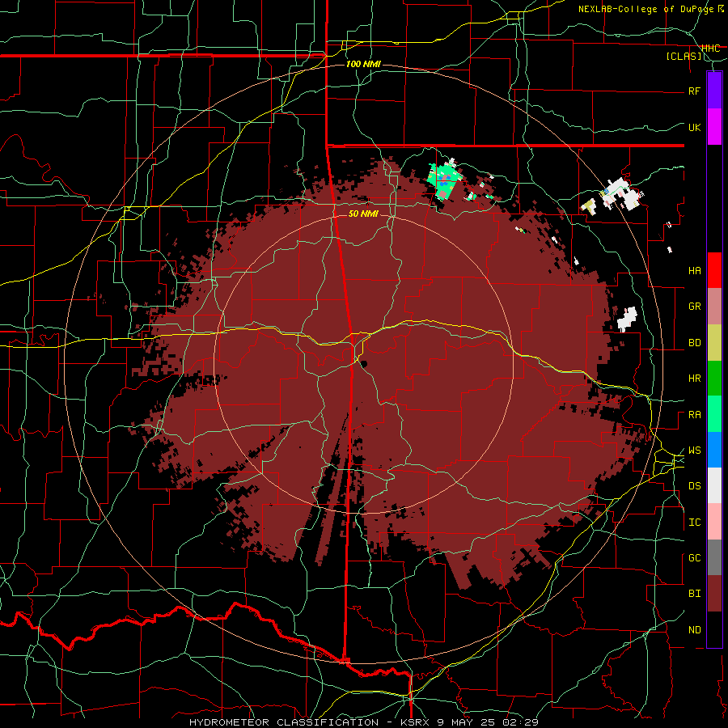Click the ND black legend swatch
The image size is (728, 728).
[x=714, y=629]
